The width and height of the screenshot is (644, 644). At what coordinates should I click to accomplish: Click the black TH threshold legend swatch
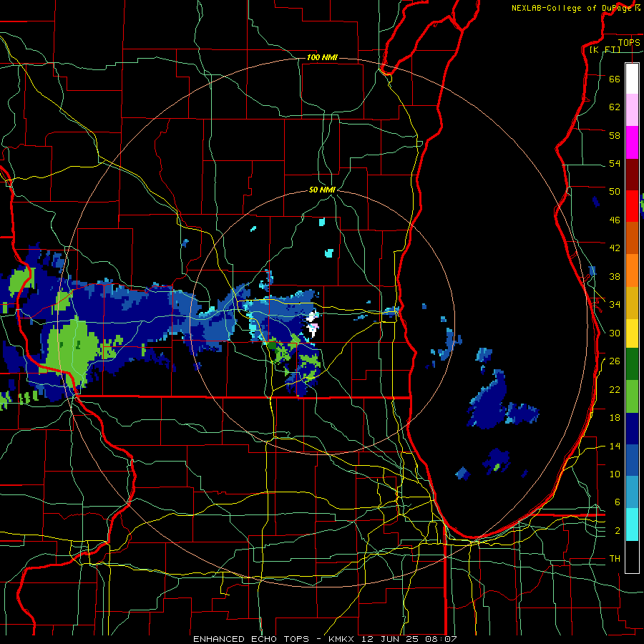[632, 557]
